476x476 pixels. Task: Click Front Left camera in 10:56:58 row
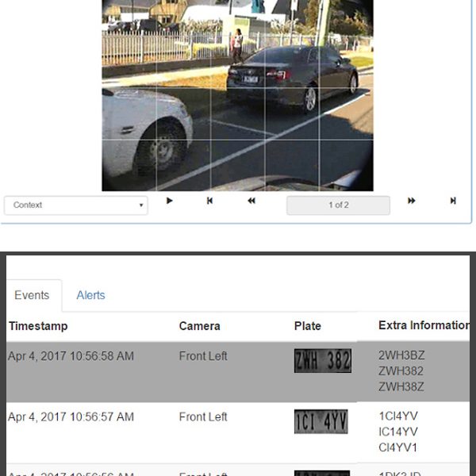[x=203, y=356]
